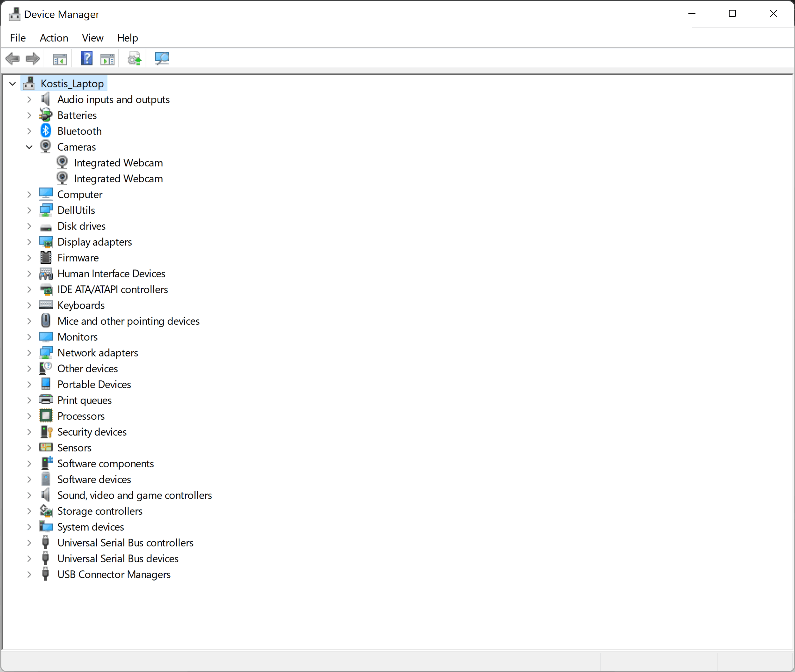Click the Display adapters icon
795x672 pixels.
click(x=46, y=242)
